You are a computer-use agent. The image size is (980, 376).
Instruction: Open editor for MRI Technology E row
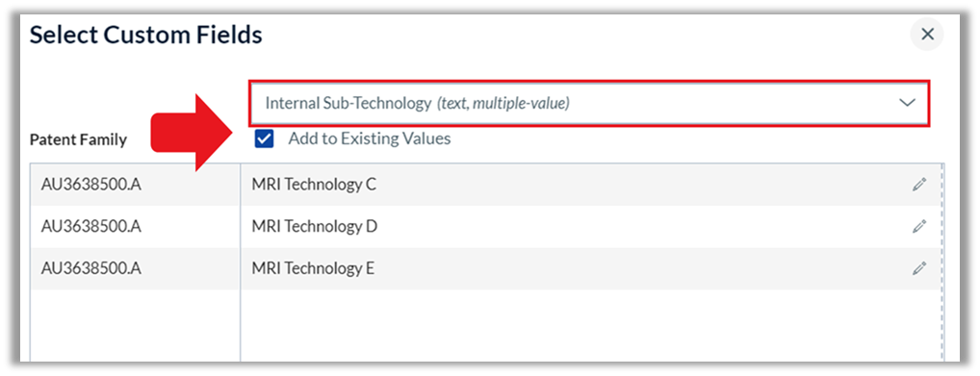click(918, 268)
